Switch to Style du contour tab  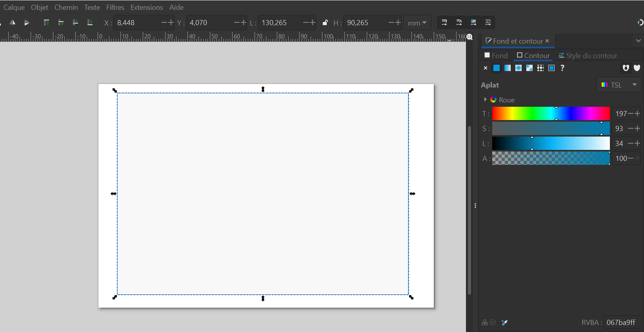point(588,55)
